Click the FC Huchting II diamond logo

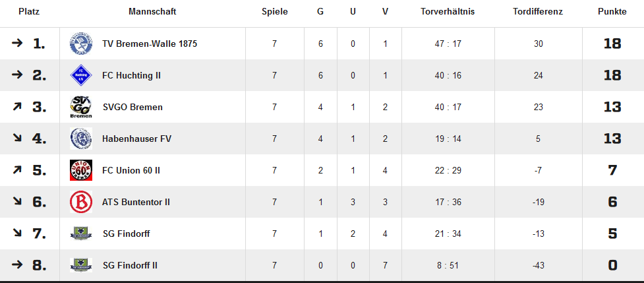click(80, 75)
